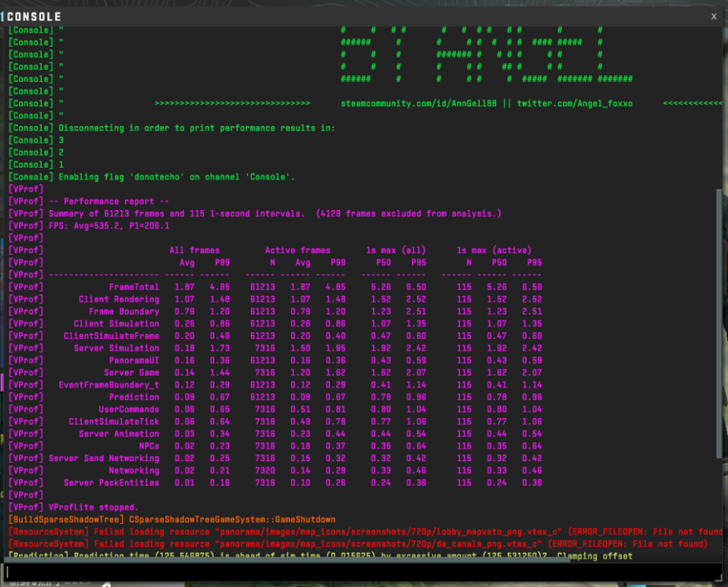Click the 'All frames' column header
This screenshot has height=587, width=728.
(x=195, y=250)
